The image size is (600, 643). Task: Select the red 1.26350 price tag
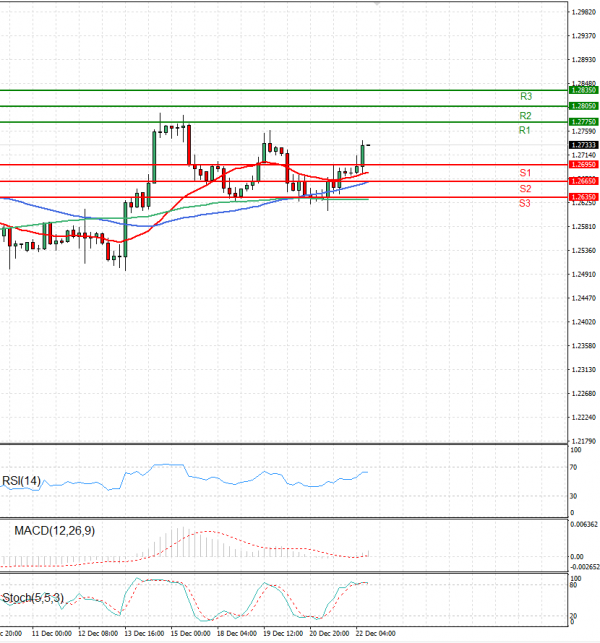tap(584, 197)
